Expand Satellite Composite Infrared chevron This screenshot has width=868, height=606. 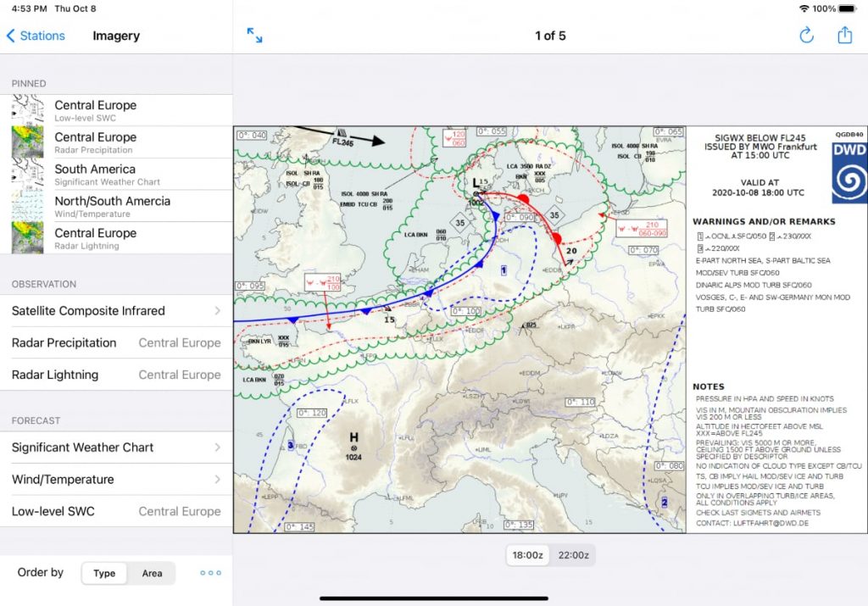tap(218, 311)
